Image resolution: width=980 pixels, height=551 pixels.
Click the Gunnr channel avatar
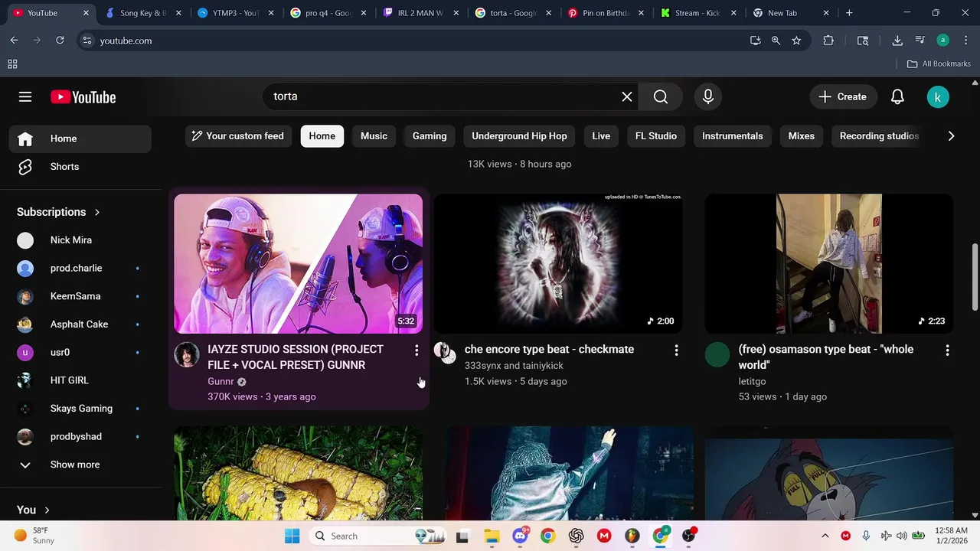click(187, 354)
